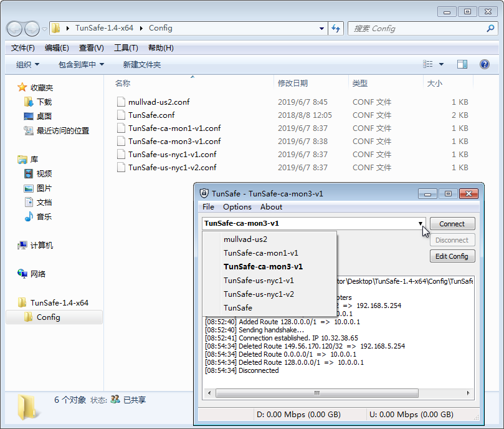Click the search magnifier icon
The height and width of the screenshot is (429, 504).
pos(490,28)
